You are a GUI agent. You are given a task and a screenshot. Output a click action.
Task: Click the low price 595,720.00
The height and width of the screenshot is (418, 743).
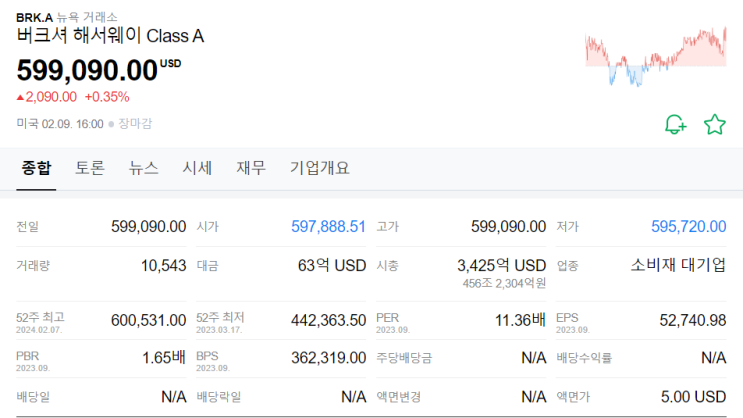pyautogui.click(x=689, y=227)
